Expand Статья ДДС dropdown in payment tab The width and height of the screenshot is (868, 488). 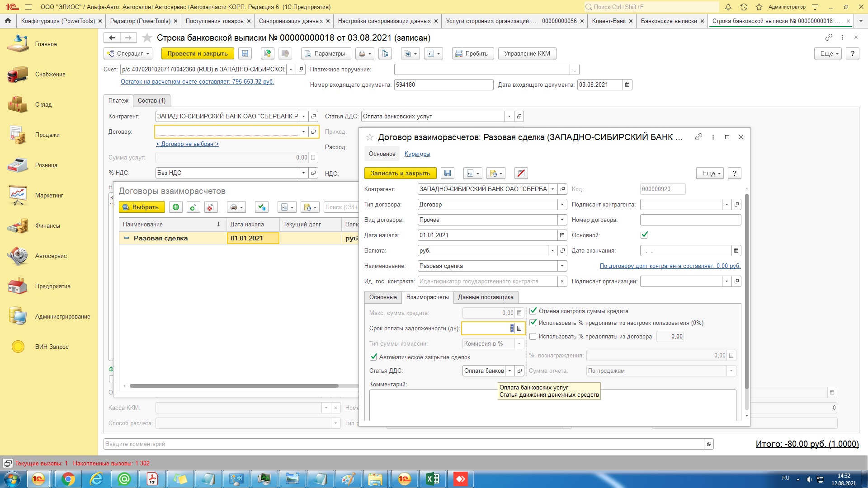(x=509, y=117)
